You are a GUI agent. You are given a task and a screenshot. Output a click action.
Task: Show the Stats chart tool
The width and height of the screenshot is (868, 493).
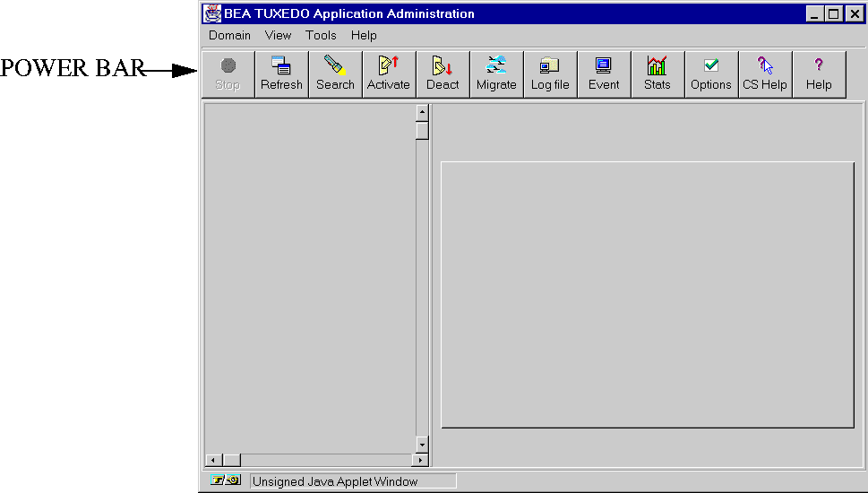pos(657,74)
